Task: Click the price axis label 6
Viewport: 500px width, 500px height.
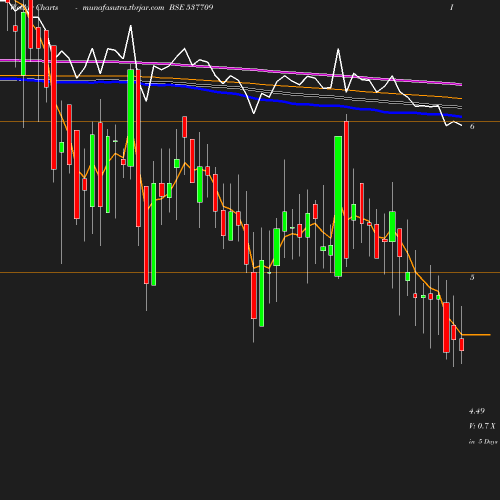Action: (472, 126)
